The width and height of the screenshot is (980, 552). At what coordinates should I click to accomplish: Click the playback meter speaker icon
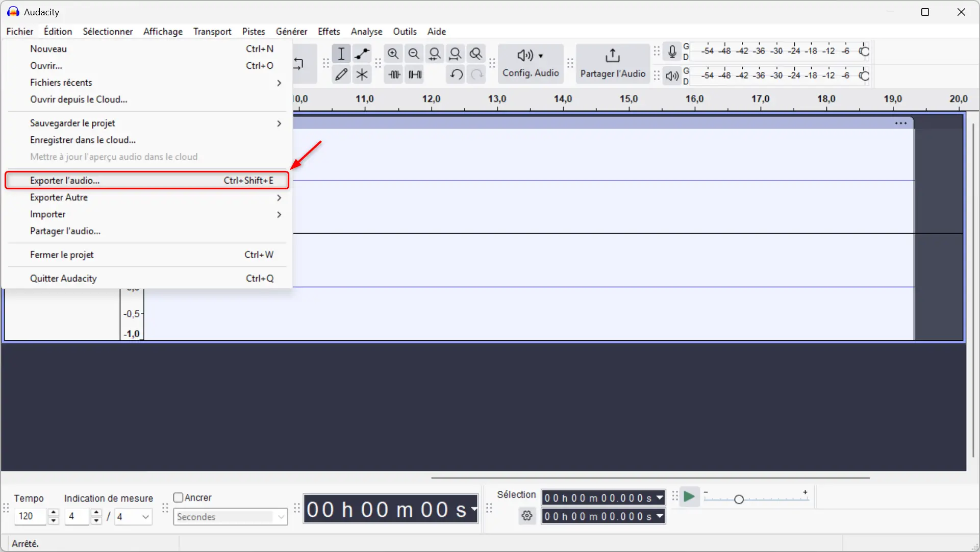coord(672,76)
